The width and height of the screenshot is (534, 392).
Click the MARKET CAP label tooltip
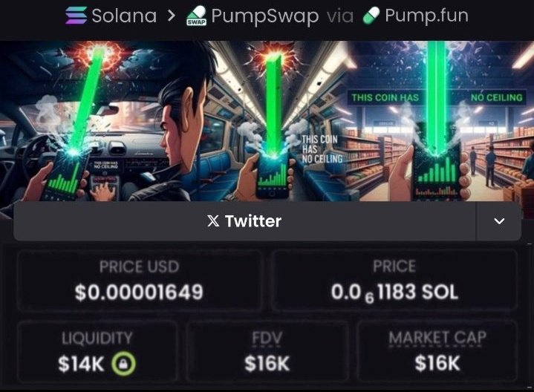pos(437,338)
